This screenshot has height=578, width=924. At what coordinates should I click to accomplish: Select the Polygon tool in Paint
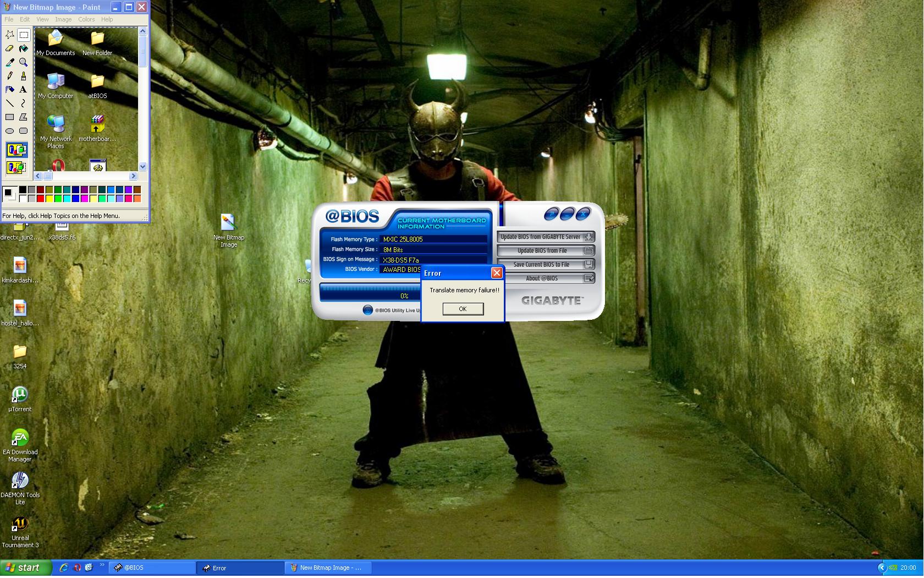point(24,117)
